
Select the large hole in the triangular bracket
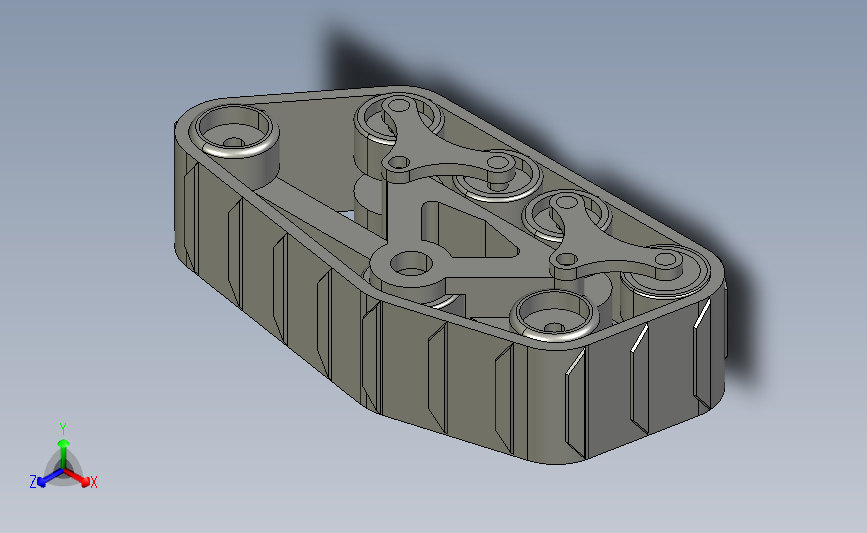tap(411, 265)
